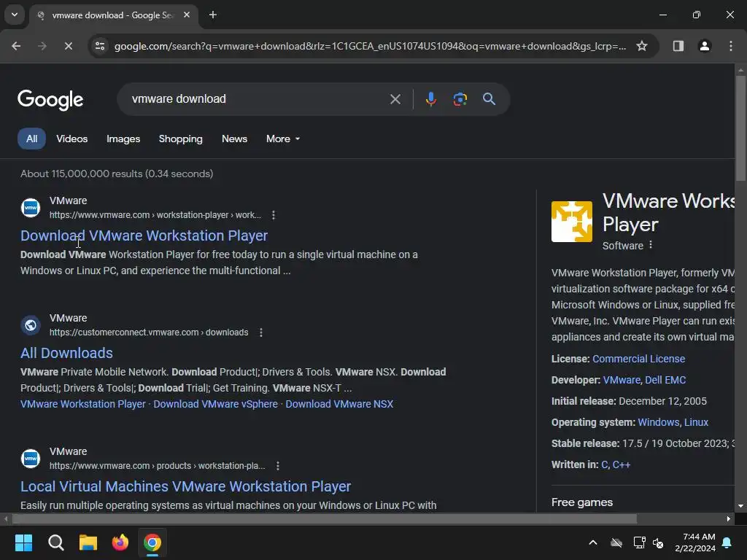Open Windows operating system link
Screen dimensions: 747x560
pyautogui.click(x=659, y=422)
